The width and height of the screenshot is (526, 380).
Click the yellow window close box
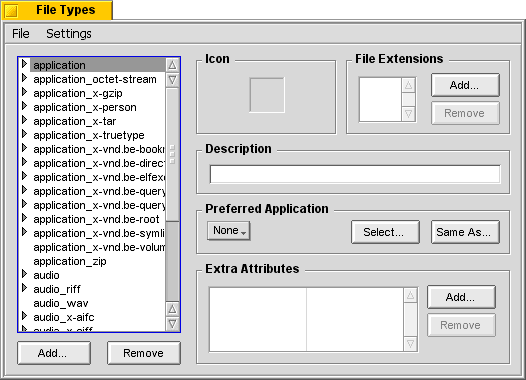[x=11, y=11]
